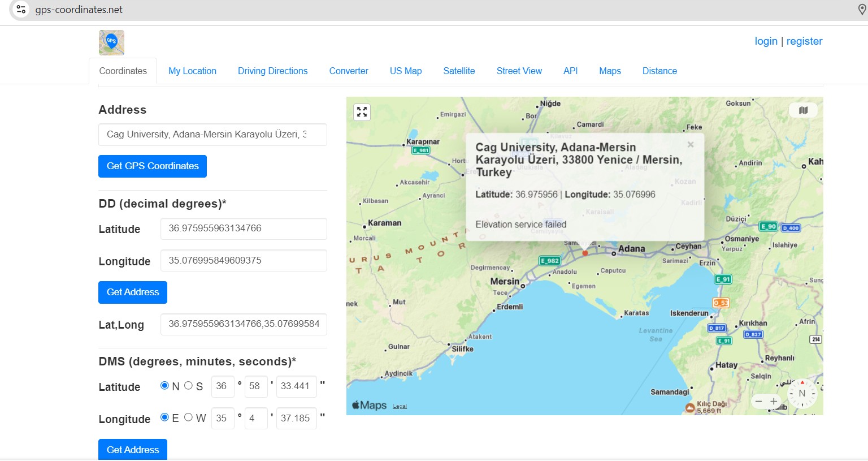Click the latitude degrees field showing 36
The image size is (868, 461).
(223, 386)
